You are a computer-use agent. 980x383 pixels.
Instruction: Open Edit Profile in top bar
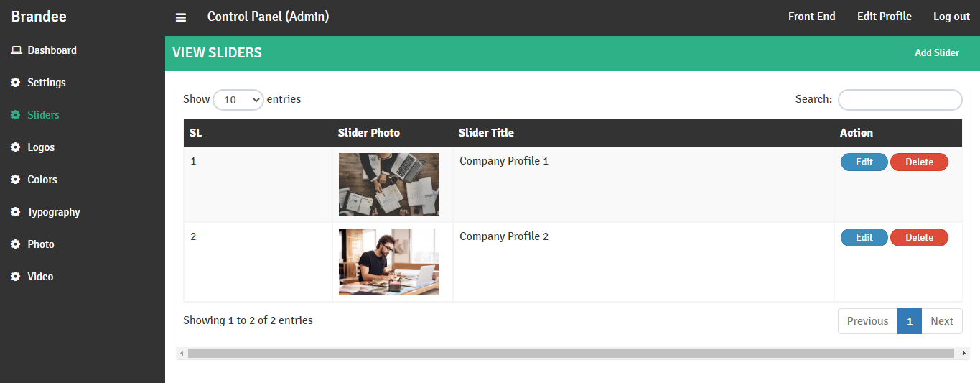click(884, 17)
